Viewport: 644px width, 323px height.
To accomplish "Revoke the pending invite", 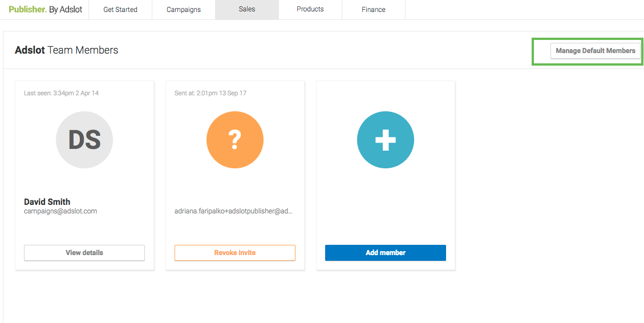I will click(234, 253).
